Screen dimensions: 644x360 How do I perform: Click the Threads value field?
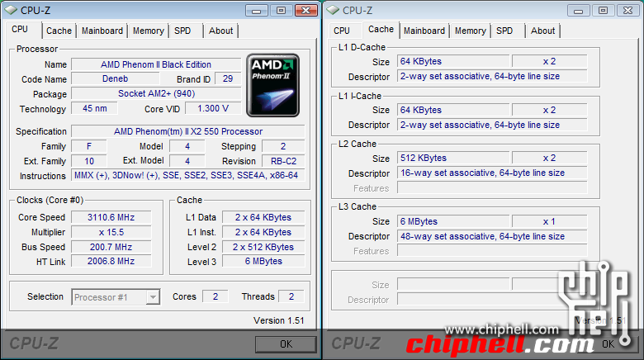point(291,296)
